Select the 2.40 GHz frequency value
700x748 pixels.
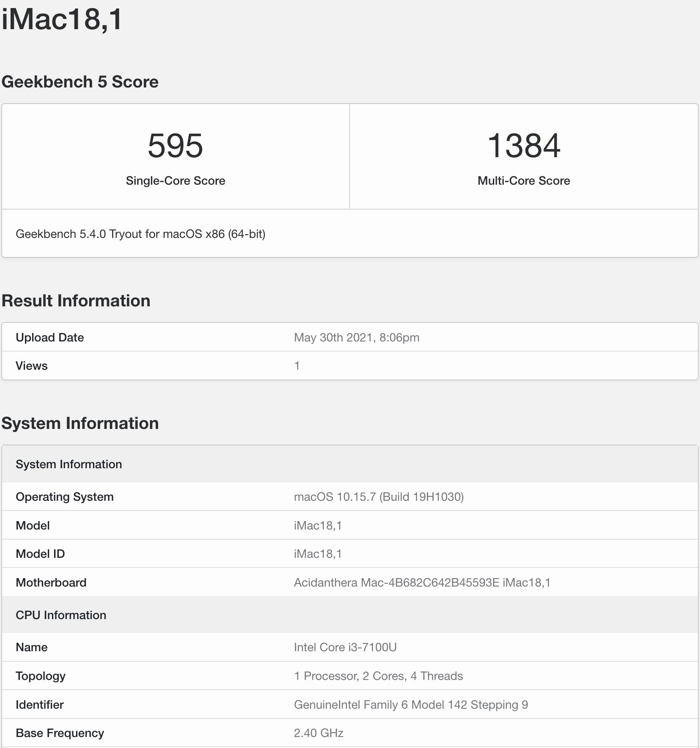pyautogui.click(x=318, y=733)
